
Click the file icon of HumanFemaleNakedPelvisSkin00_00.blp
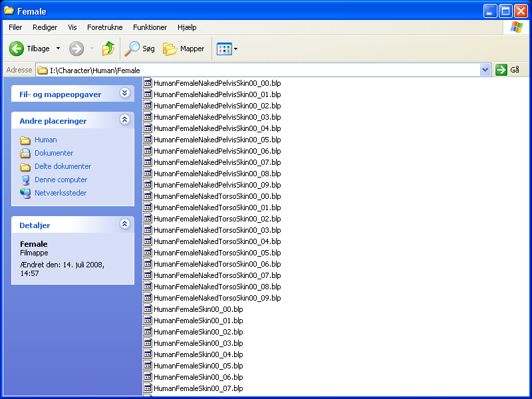click(x=148, y=82)
